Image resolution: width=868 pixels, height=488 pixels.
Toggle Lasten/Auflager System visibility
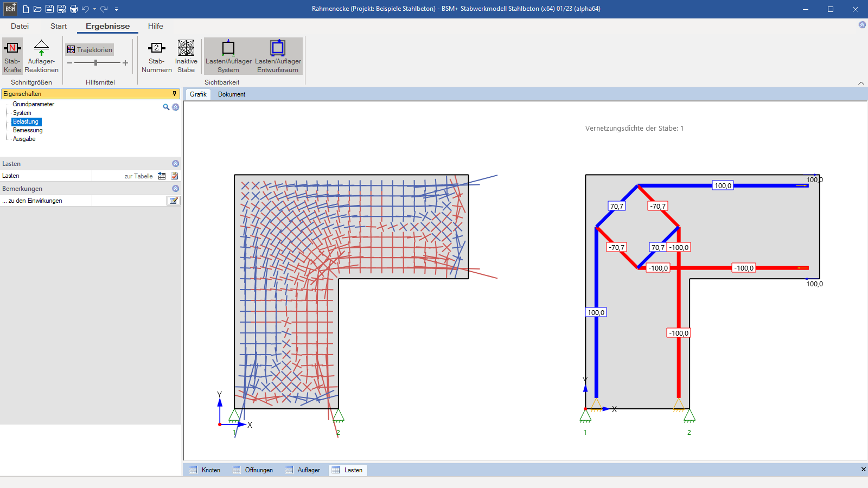[228, 56]
